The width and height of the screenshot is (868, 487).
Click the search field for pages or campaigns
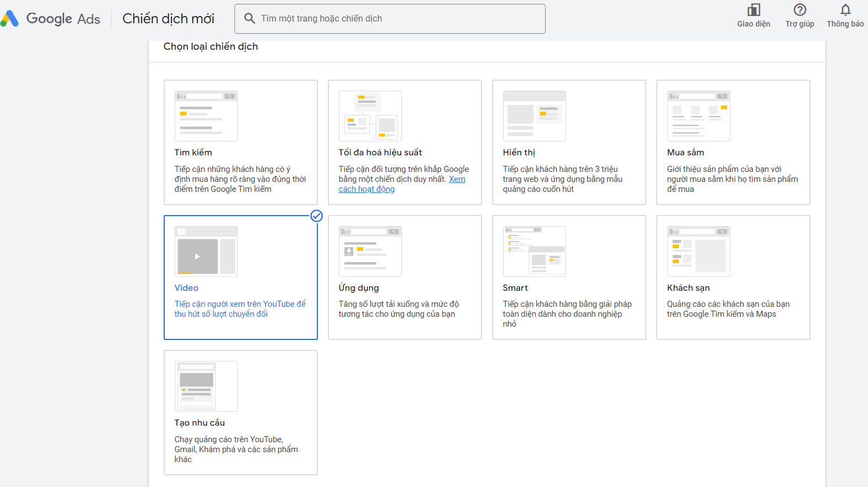[390, 19]
